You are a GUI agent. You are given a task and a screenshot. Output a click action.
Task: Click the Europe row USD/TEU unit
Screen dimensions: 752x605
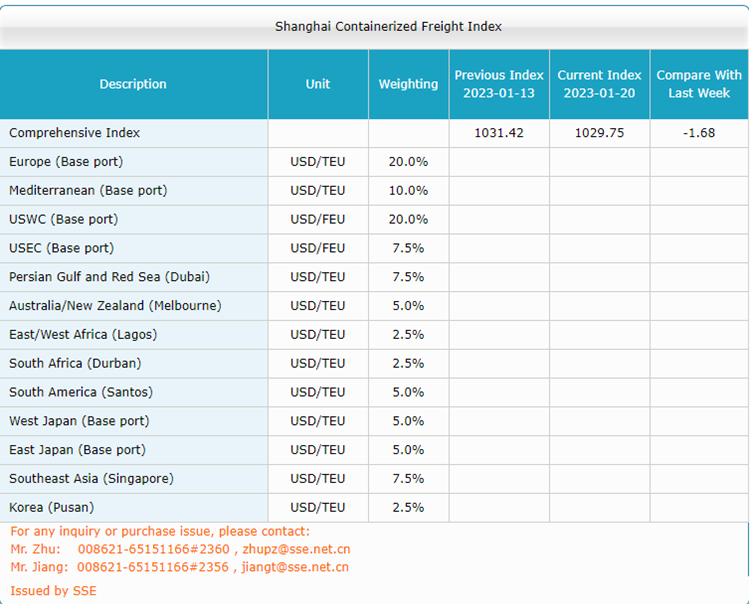click(317, 162)
